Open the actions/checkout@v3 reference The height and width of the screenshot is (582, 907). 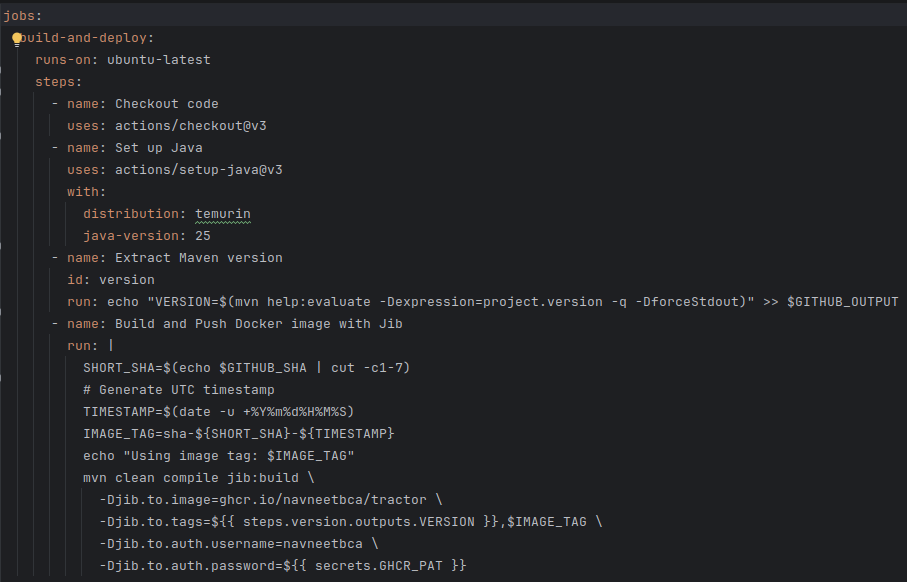(190, 126)
